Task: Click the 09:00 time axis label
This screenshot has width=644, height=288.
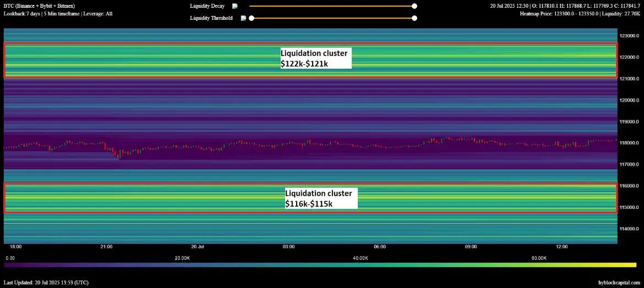Action: pyautogui.click(x=471, y=247)
